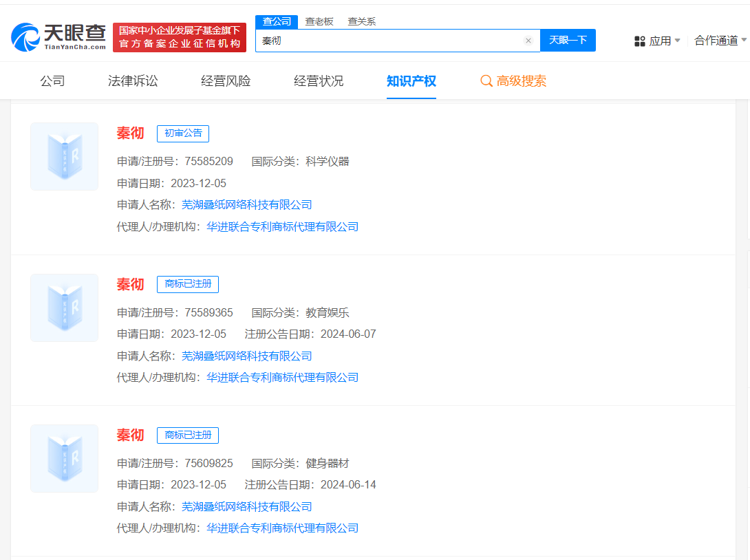Click the trademark book icon of the 75589365 entry

click(64, 308)
